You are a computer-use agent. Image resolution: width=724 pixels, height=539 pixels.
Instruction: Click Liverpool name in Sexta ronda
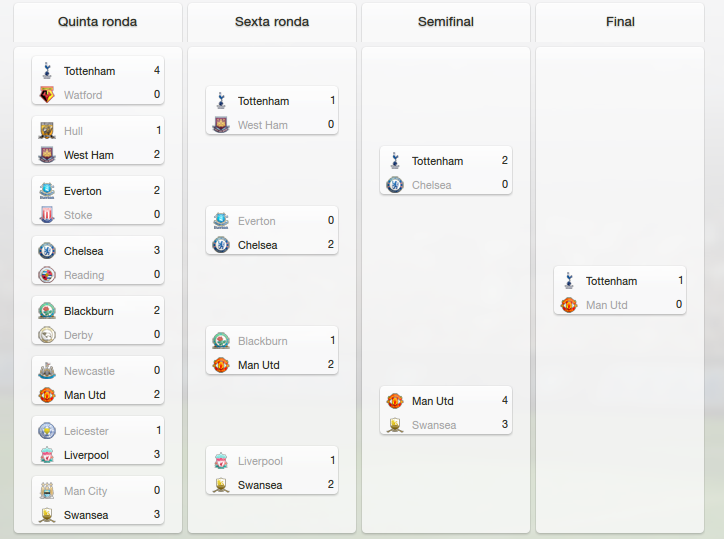click(260, 461)
